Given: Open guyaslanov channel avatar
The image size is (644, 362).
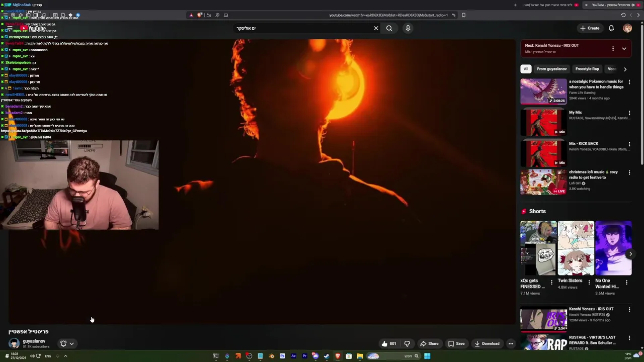Looking at the screenshot, I should pyautogui.click(x=14, y=343).
